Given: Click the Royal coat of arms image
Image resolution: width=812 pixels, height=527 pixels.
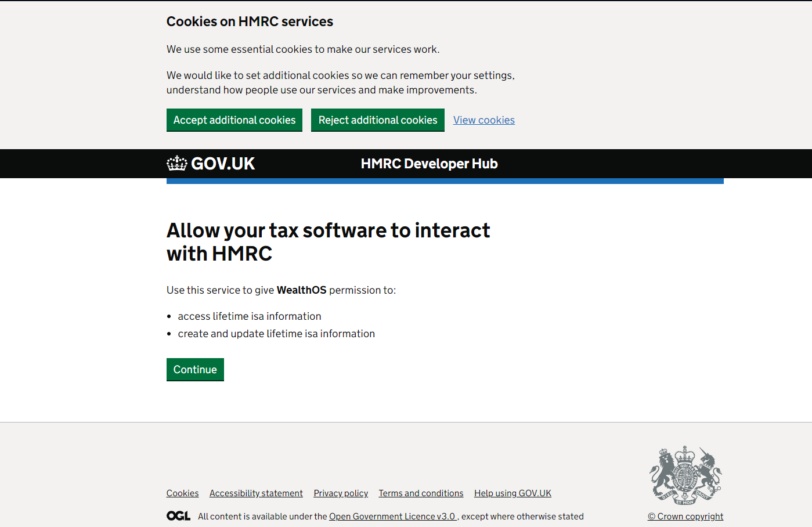Looking at the screenshot, I should coord(685,475).
